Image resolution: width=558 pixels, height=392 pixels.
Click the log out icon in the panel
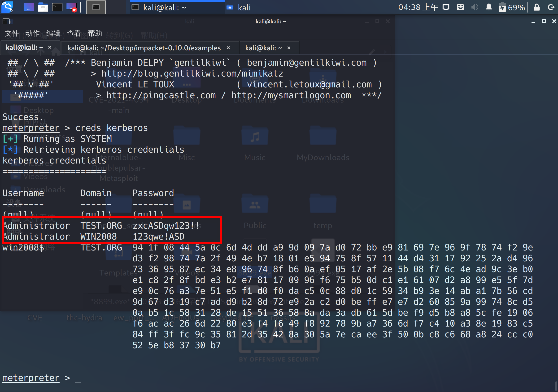pos(551,7)
